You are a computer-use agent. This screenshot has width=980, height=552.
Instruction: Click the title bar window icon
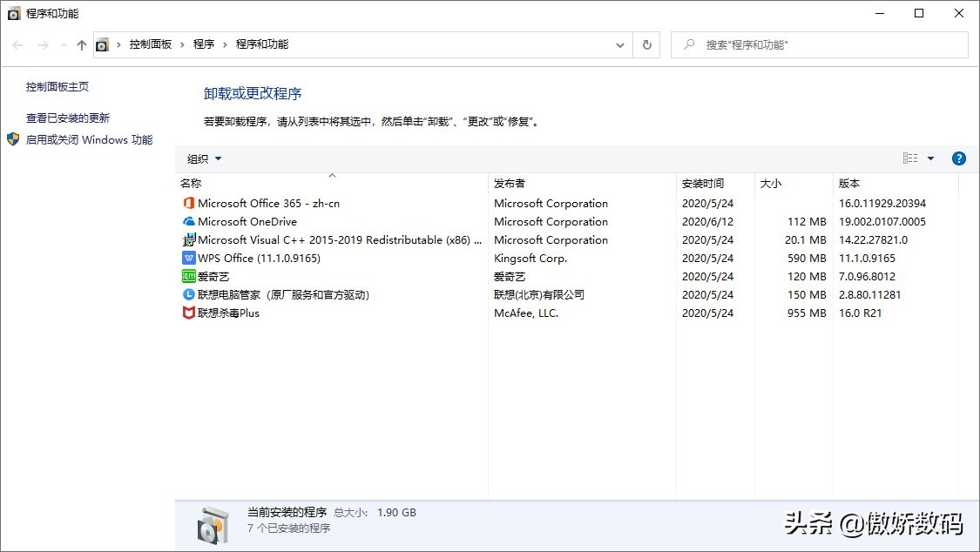(x=14, y=13)
